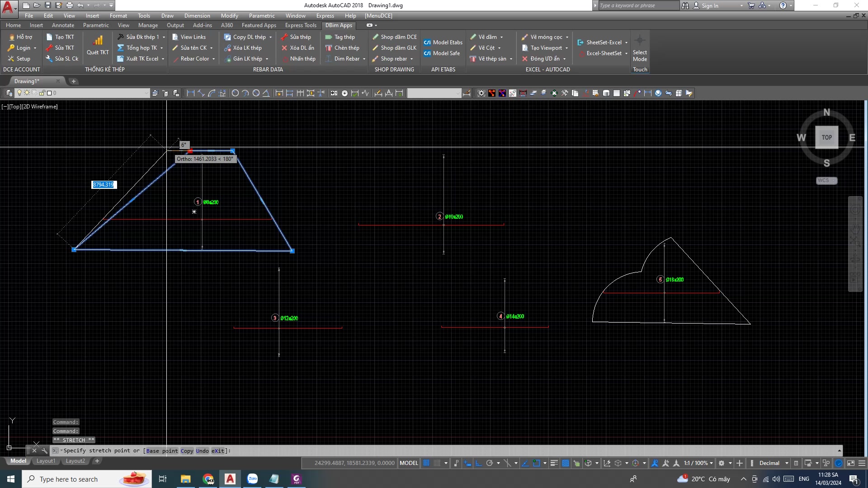This screenshot has height=488, width=868.
Task: Open the Dimension menu
Action: click(x=197, y=16)
